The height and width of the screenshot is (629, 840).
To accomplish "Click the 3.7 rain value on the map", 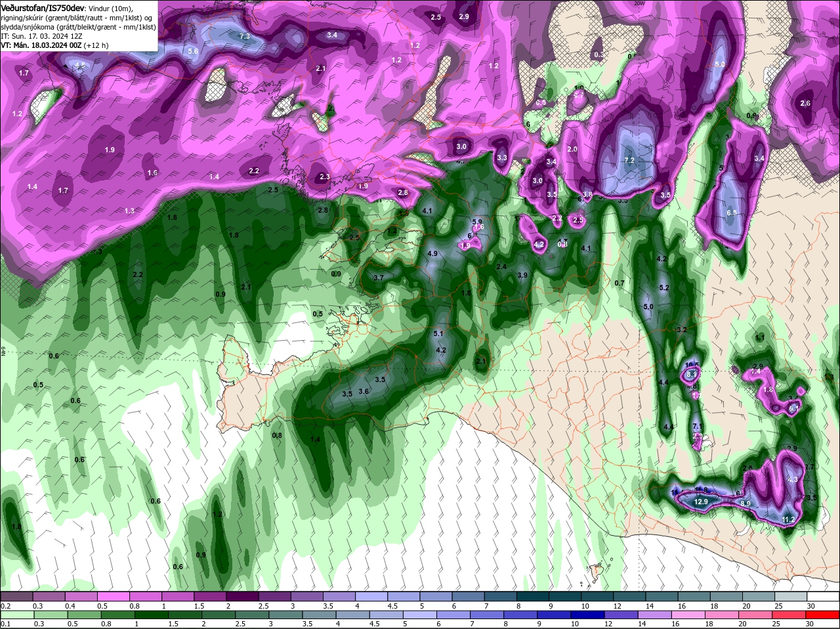I will tap(379, 278).
